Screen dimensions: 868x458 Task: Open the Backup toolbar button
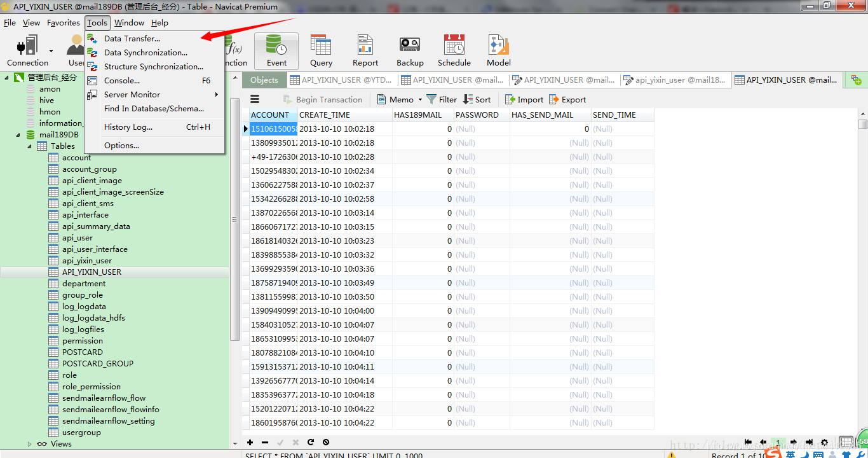(x=410, y=51)
